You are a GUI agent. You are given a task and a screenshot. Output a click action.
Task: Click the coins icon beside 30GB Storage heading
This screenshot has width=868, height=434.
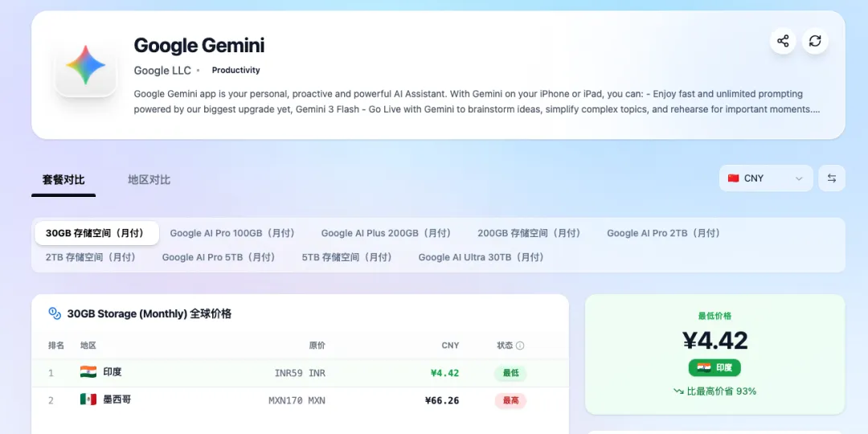(x=55, y=314)
